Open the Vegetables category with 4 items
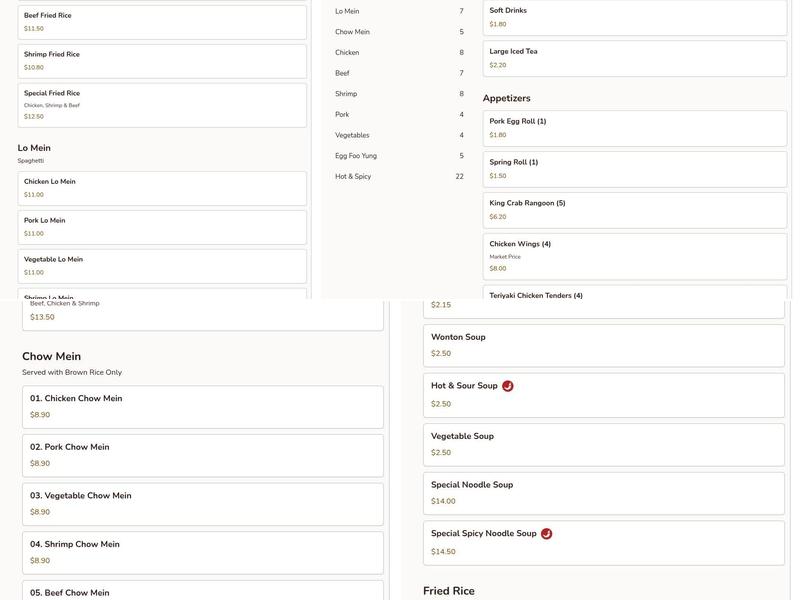Image resolution: width=800 pixels, height=600 pixels. 398,136
